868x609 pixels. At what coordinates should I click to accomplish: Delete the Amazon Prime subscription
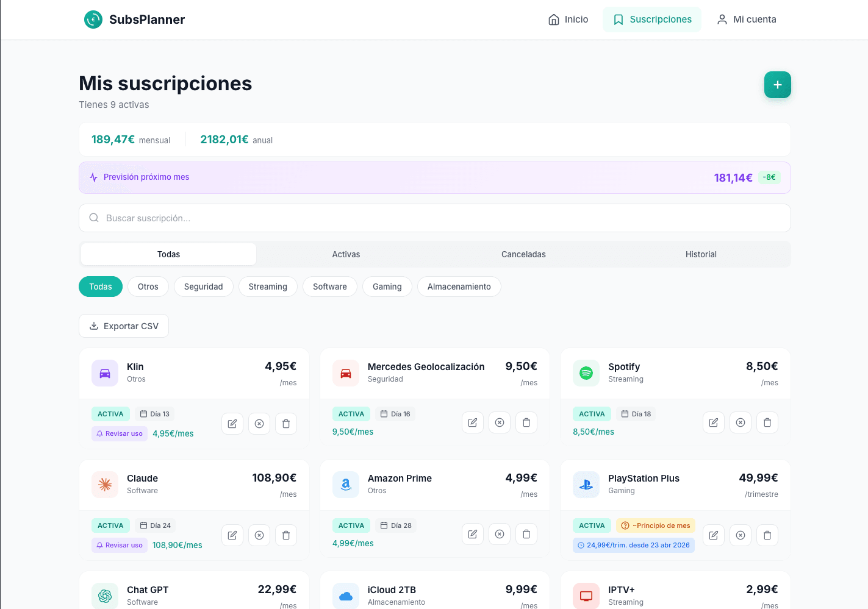(x=526, y=534)
